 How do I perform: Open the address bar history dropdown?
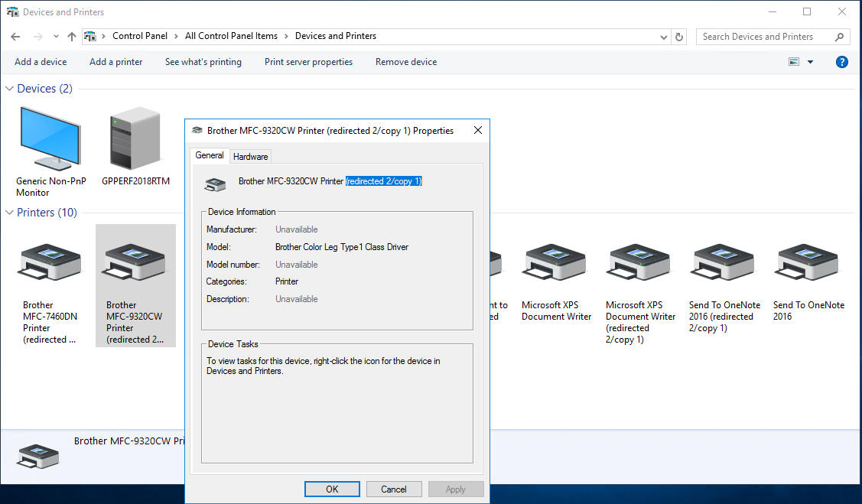664,37
